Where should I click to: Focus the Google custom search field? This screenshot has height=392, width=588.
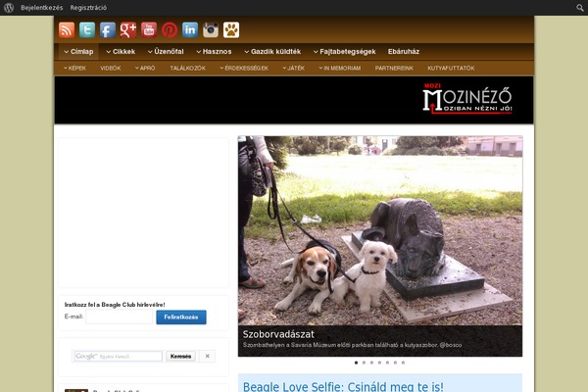click(x=119, y=356)
